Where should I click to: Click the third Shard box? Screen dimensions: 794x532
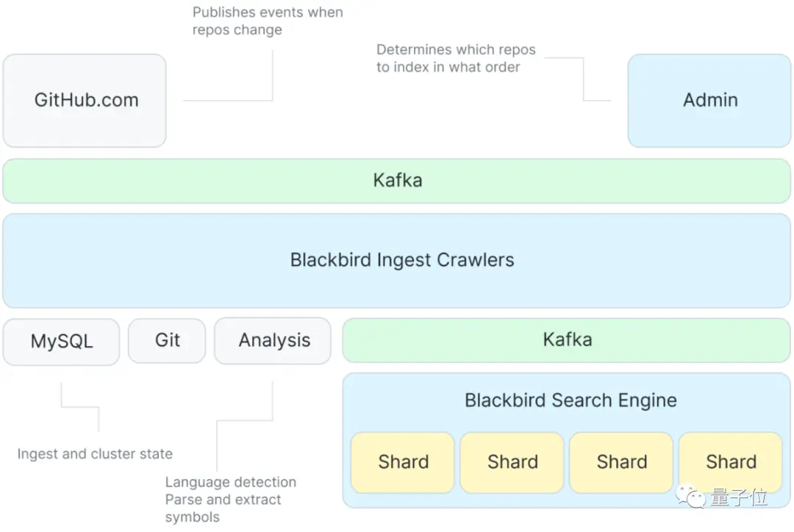pyautogui.click(x=621, y=462)
